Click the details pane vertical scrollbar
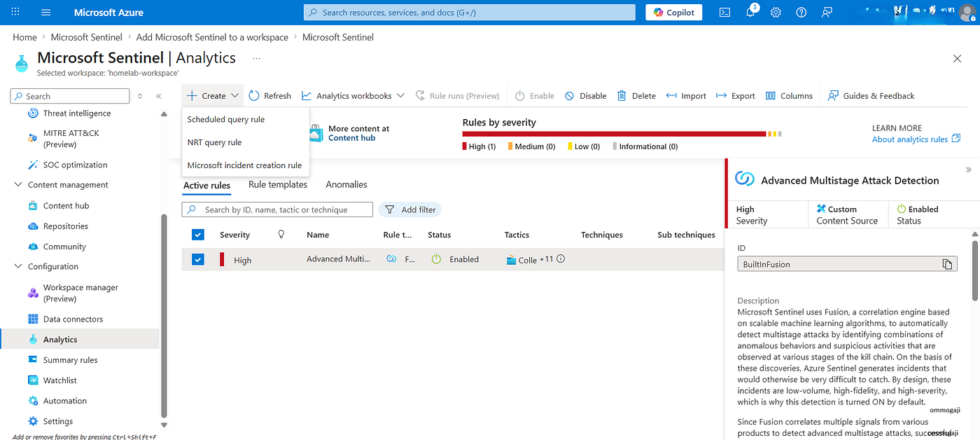Screen dimensions: 980x440 [x=975, y=270]
